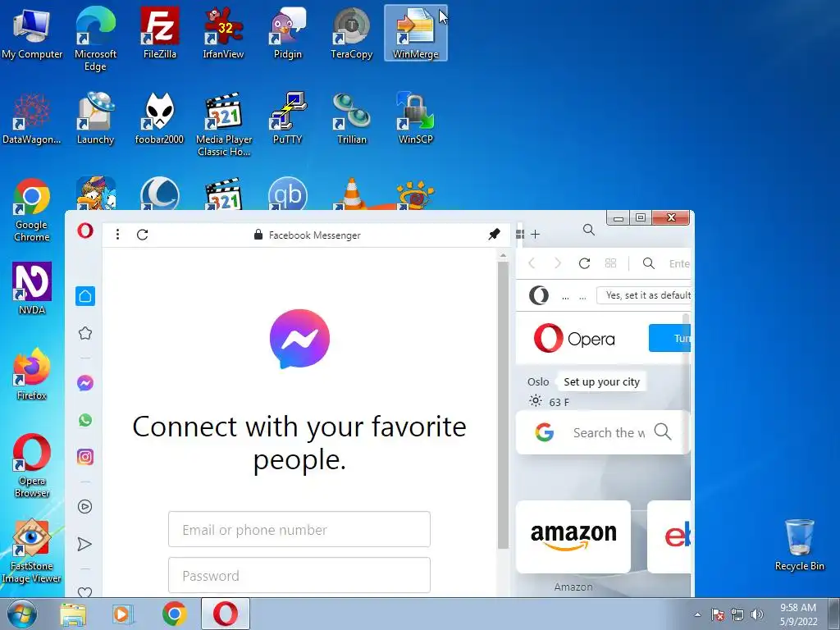840x630 pixels.
Task: Open Windows Explorer from the taskbar
Action: [73, 614]
